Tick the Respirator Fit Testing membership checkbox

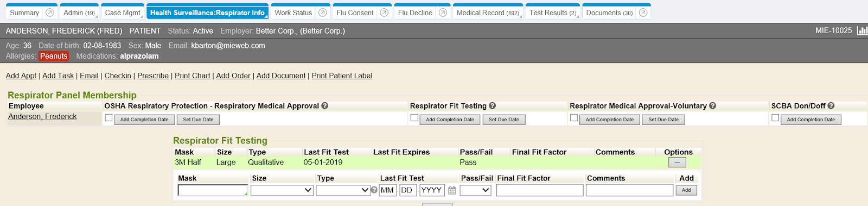[414, 118]
